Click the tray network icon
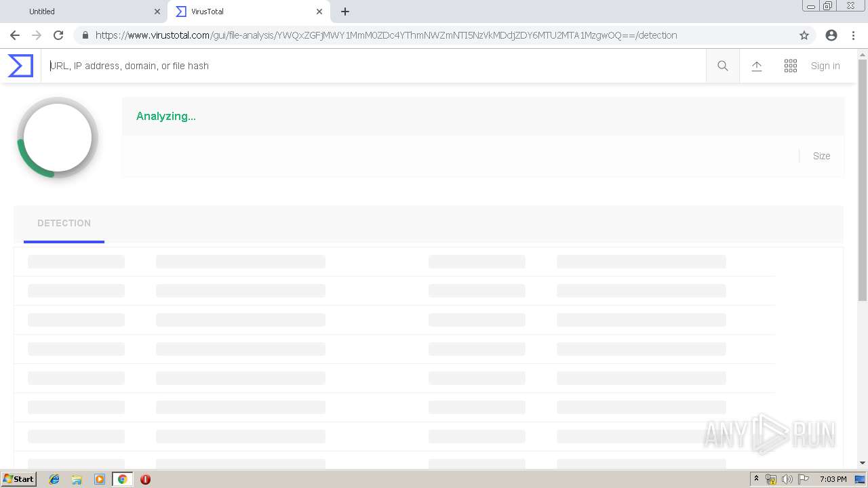The image size is (868, 488). pyautogui.click(x=771, y=479)
